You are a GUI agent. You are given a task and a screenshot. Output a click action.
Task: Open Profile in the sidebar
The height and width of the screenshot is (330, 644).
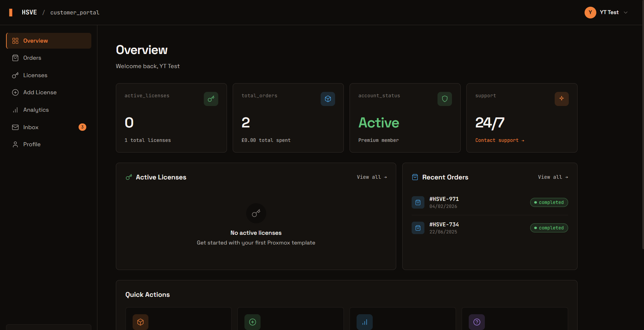pos(49,145)
